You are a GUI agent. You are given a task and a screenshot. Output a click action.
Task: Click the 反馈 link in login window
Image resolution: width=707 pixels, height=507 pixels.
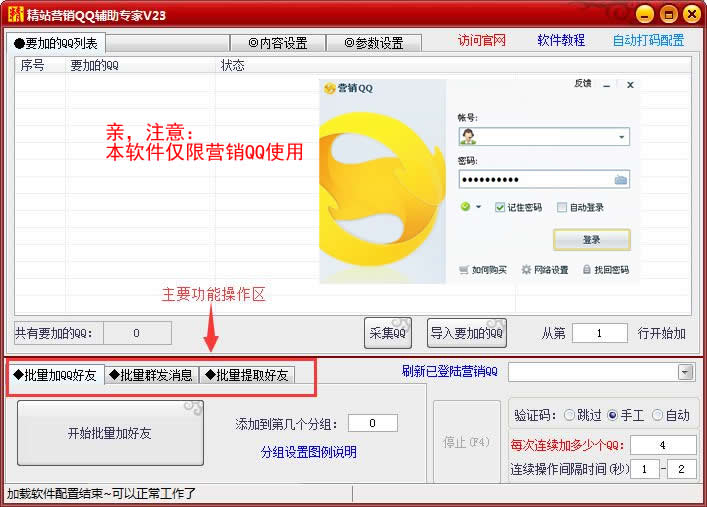coord(583,83)
